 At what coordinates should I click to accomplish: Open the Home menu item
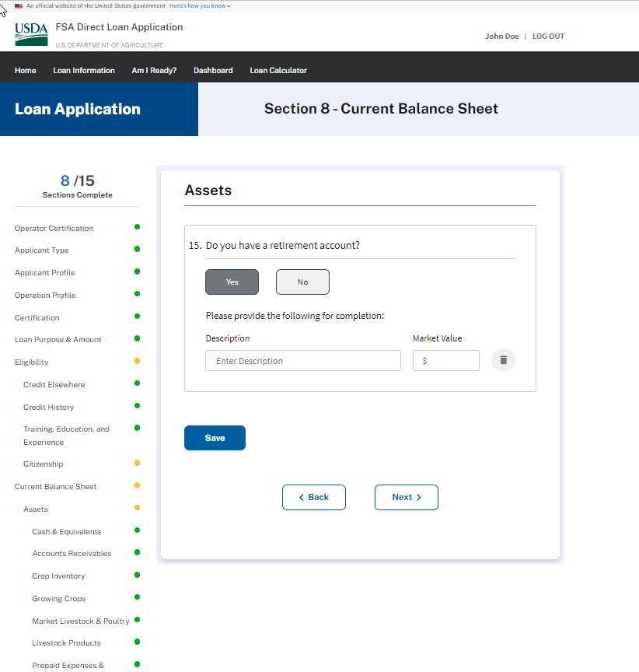(26, 70)
